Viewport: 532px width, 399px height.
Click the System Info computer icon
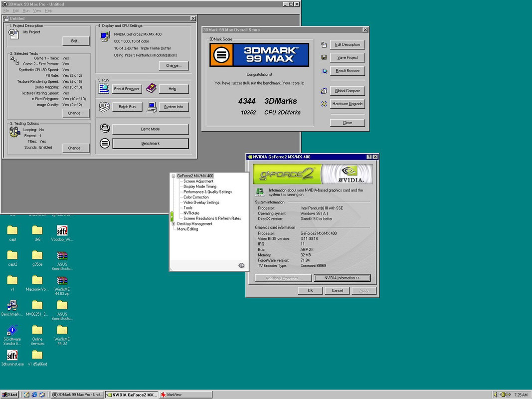coord(152,107)
